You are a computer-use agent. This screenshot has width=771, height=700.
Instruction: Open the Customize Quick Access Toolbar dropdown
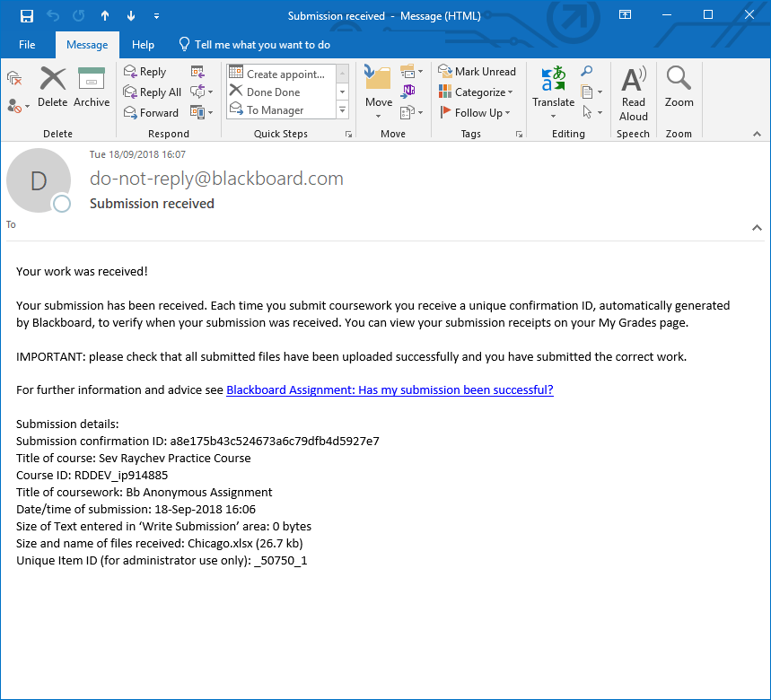(156, 16)
